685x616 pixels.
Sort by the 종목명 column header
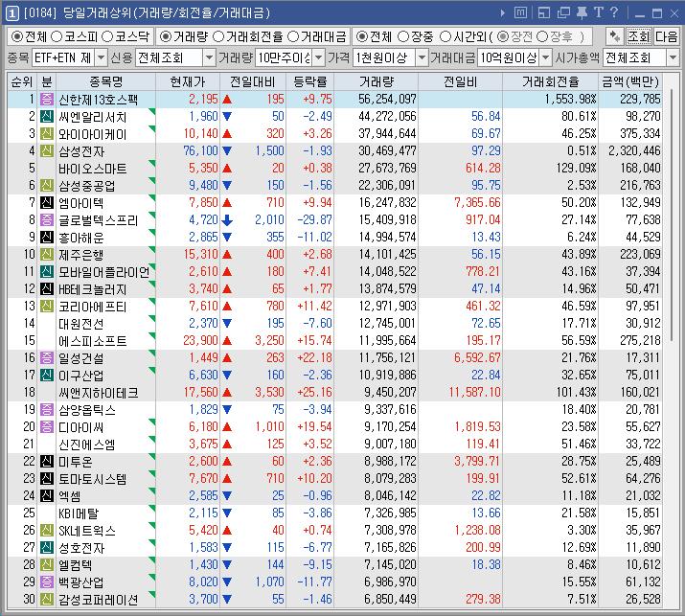(105, 81)
